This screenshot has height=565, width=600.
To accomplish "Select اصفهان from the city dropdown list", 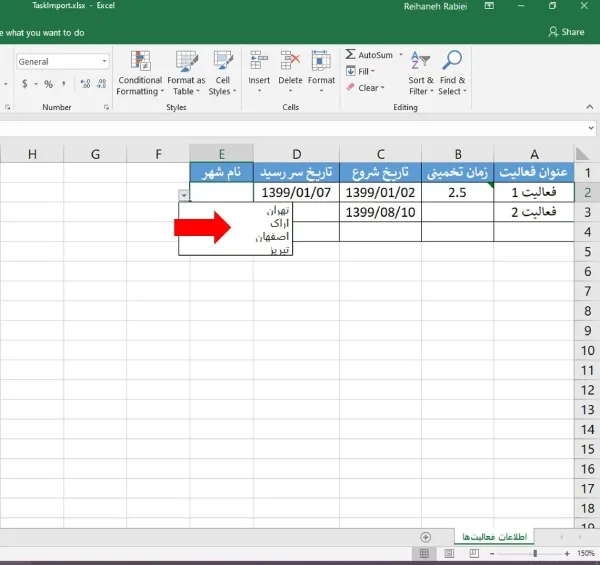I will (272, 237).
